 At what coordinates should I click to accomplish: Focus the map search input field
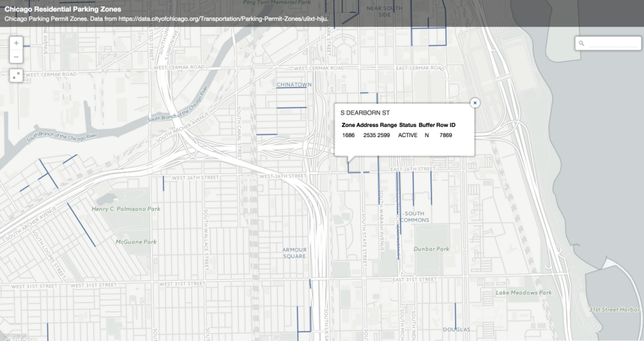point(613,43)
